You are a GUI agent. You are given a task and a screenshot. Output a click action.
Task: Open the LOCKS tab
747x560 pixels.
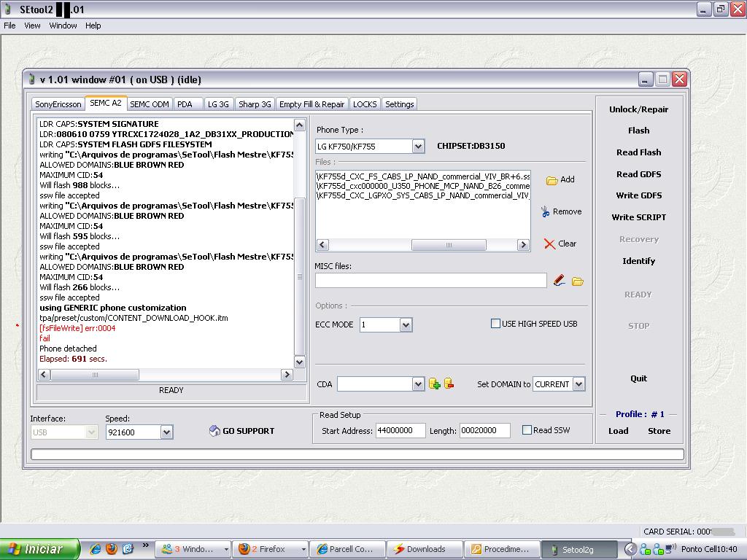365,104
